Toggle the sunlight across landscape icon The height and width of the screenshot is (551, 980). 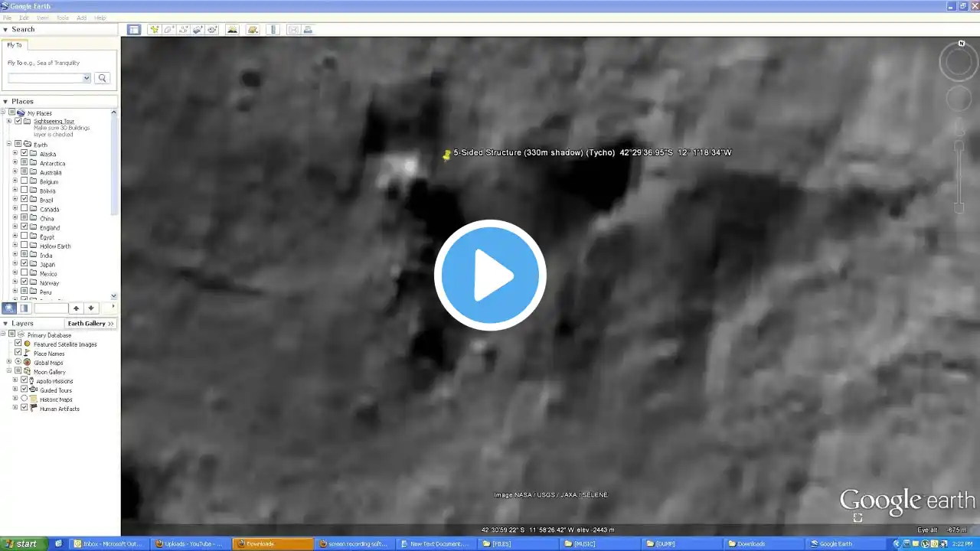pos(232,30)
